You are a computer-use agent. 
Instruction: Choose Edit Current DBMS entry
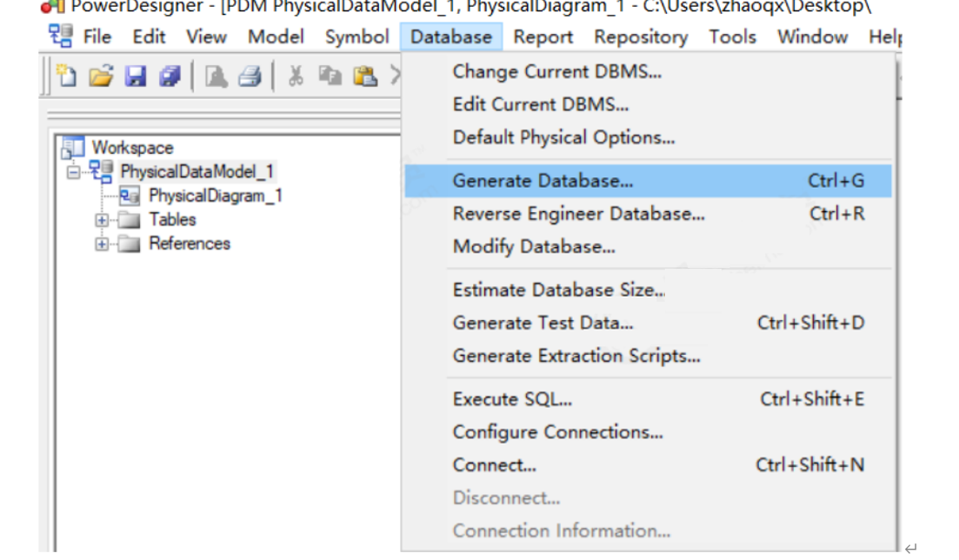[648, 104]
